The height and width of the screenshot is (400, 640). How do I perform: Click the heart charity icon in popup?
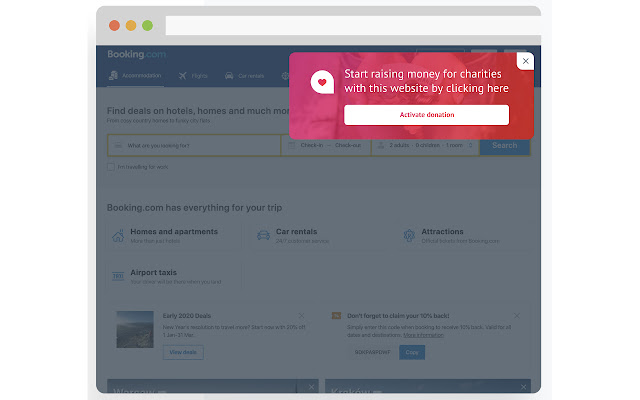click(x=322, y=82)
